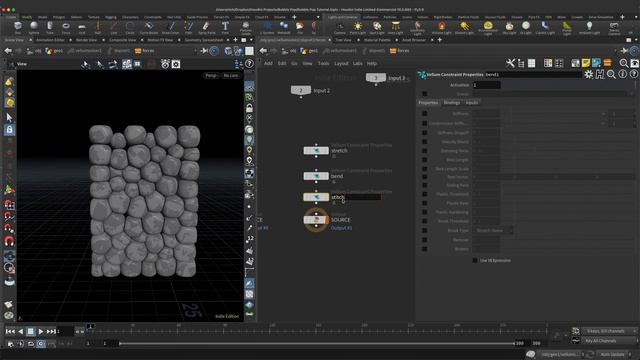This screenshot has width=640, height=360.
Task: Select the Platonic Solids shelf tool
Action: click(x=246, y=28)
